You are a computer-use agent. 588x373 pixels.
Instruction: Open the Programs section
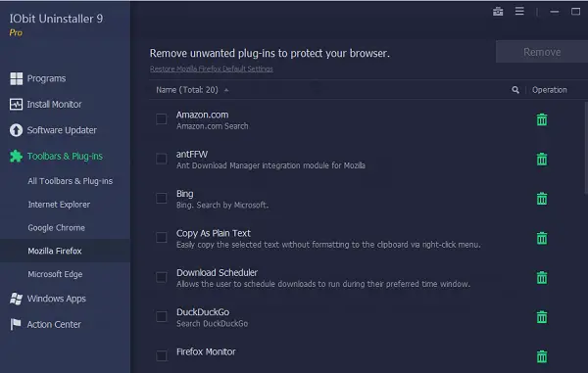[x=46, y=78]
